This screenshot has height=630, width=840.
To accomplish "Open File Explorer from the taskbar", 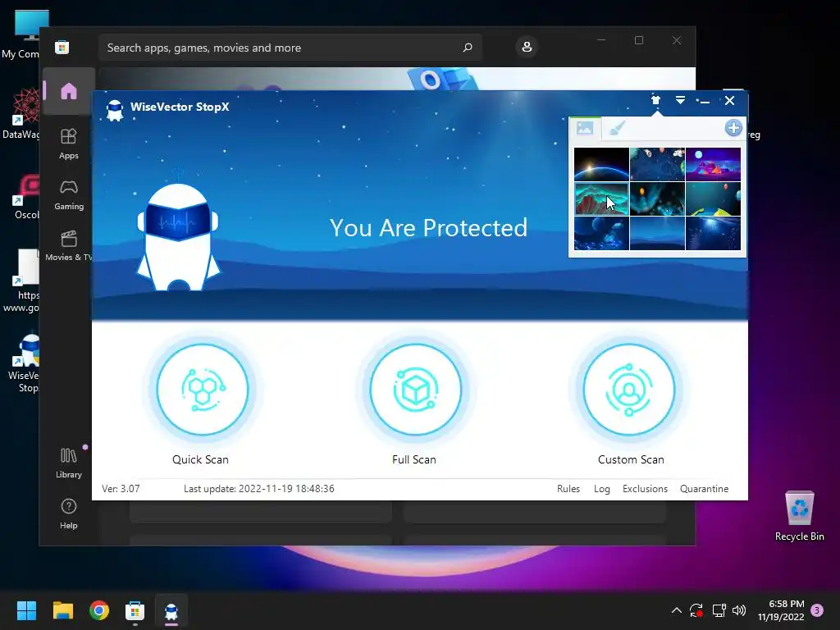I will [x=62, y=610].
